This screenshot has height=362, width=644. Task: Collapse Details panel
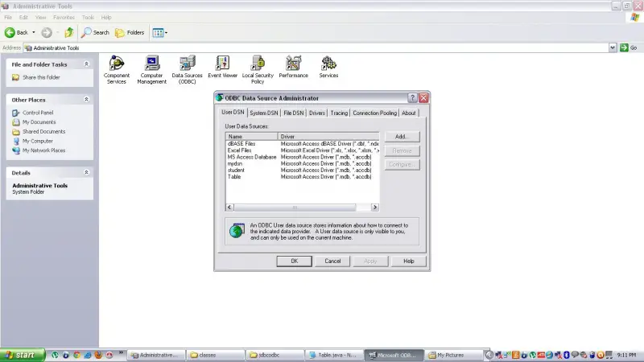click(86, 172)
